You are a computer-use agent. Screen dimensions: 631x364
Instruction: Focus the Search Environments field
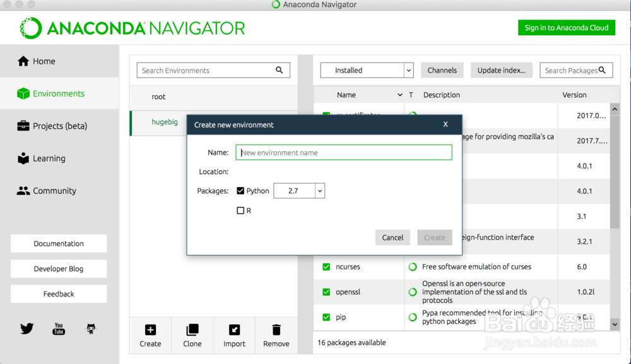213,70
